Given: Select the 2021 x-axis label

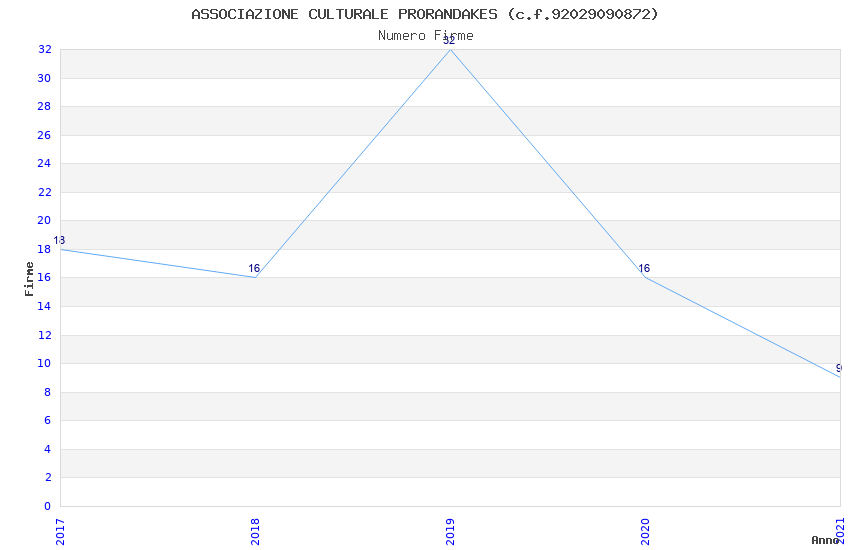Looking at the screenshot, I should tap(840, 532).
